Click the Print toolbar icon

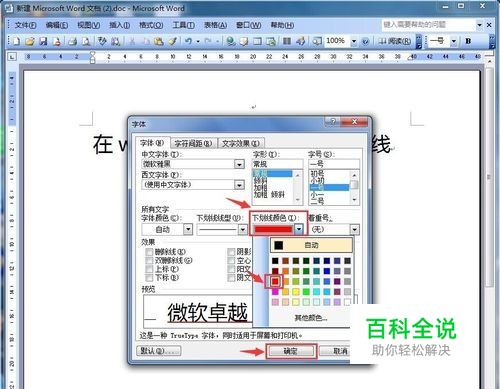(x=72, y=41)
